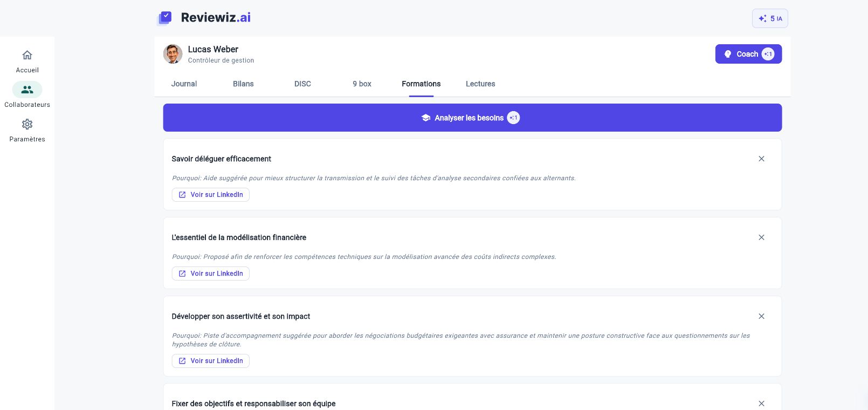This screenshot has height=410, width=868.
Task: Voir sur LinkedIn for déléguer efficacement
Action: pyautogui.click(x=211, y=195)
